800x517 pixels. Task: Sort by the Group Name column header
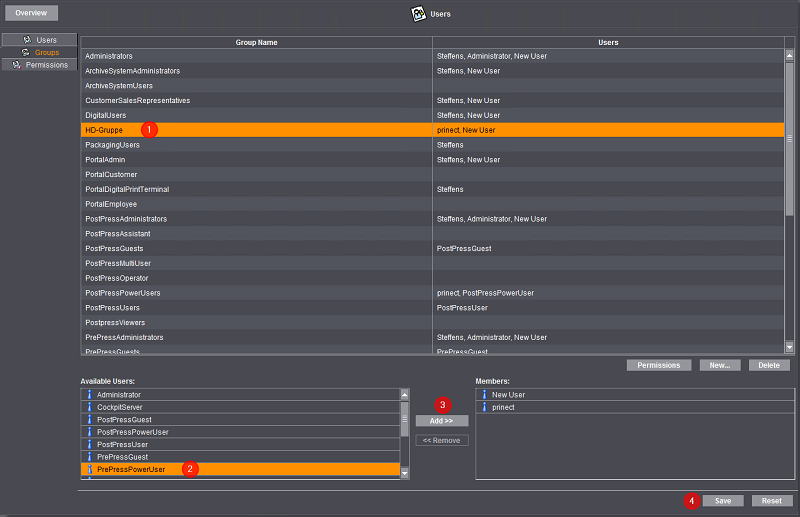pyautogui.click(x=256, y=43)
